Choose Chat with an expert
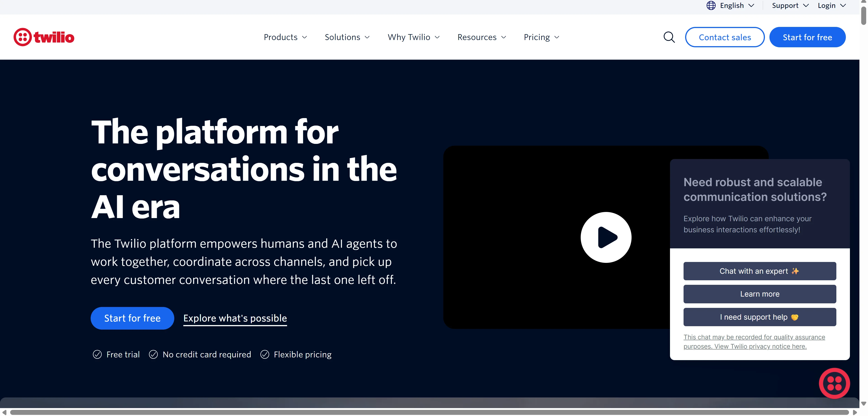The image size is (868, 416). click(x=759, y=271)
